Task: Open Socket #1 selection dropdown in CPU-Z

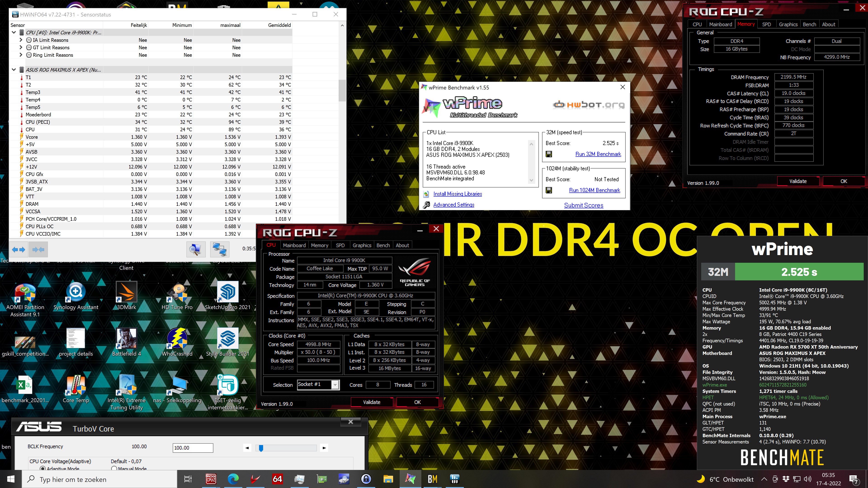Action: point(335,385)
